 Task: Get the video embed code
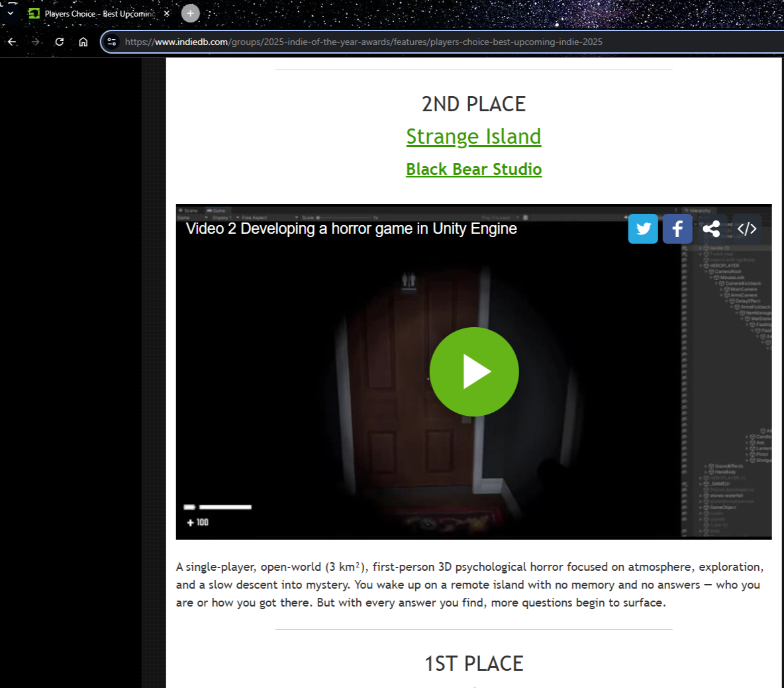click(x=747, y=229)
